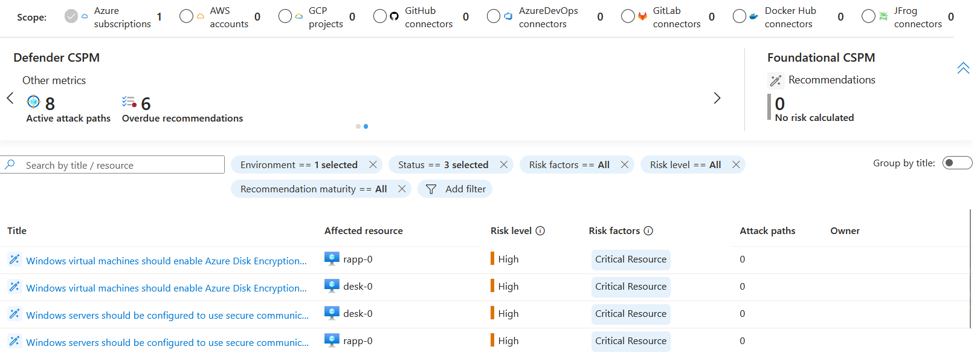This screenshot has width=980, height=355.
Task: Remove the Environment filter
Action: (x=373, y=164)
